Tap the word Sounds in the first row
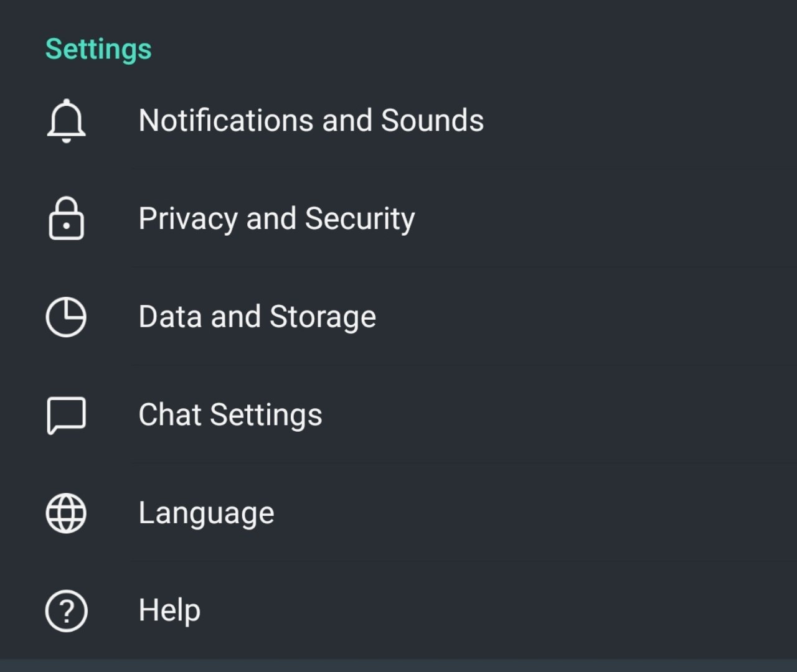This screenshot has width=797, height=672. [432, 120]
